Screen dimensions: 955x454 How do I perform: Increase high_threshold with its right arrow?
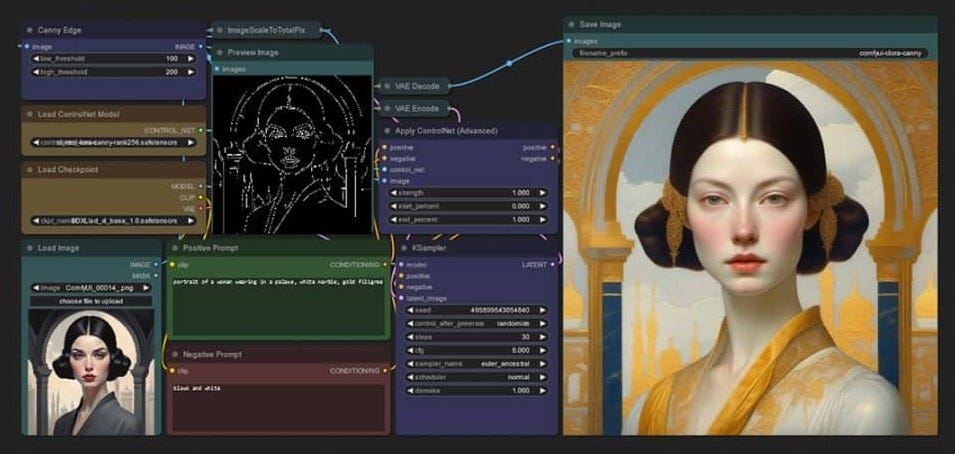[x=190, y=72]
